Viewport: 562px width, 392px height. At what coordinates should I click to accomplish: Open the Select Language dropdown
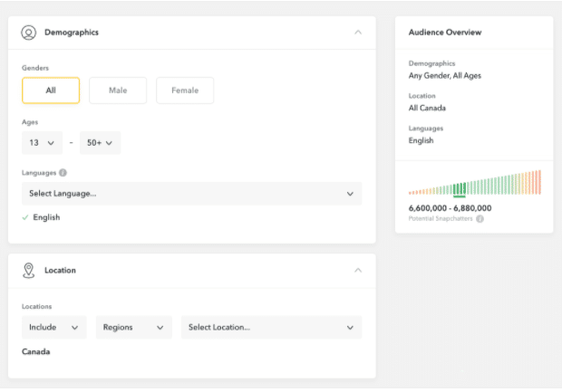191,194
